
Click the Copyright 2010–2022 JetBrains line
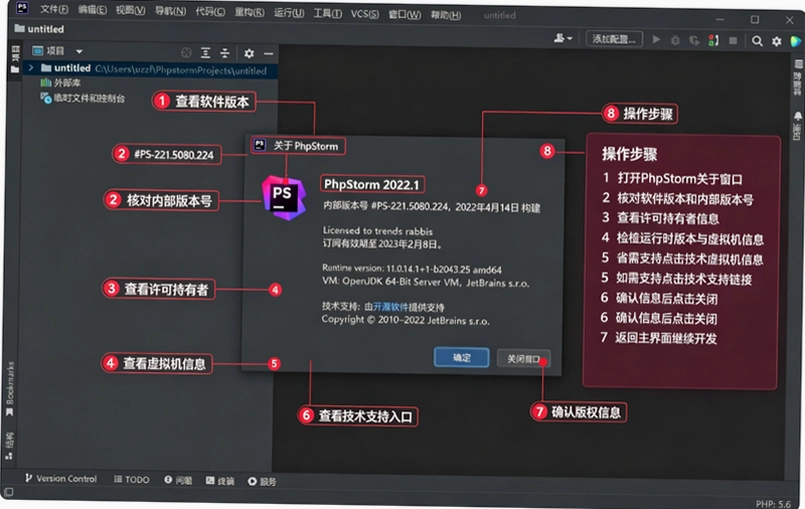pyautogui.click(x=406, y=320)
